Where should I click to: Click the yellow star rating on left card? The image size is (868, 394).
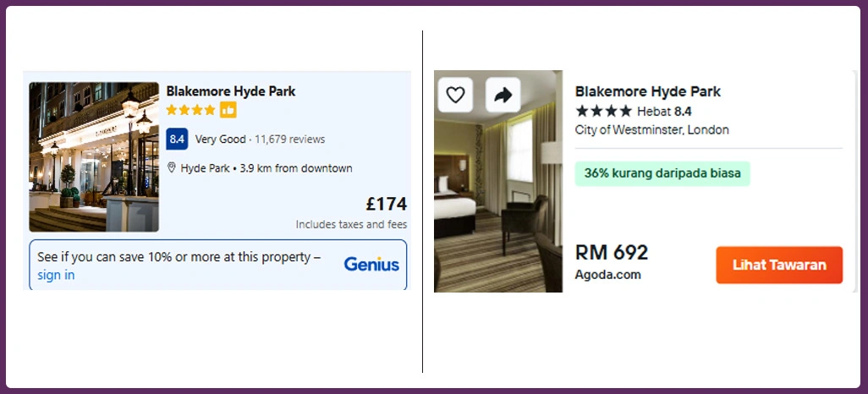(x=190, y=110)
